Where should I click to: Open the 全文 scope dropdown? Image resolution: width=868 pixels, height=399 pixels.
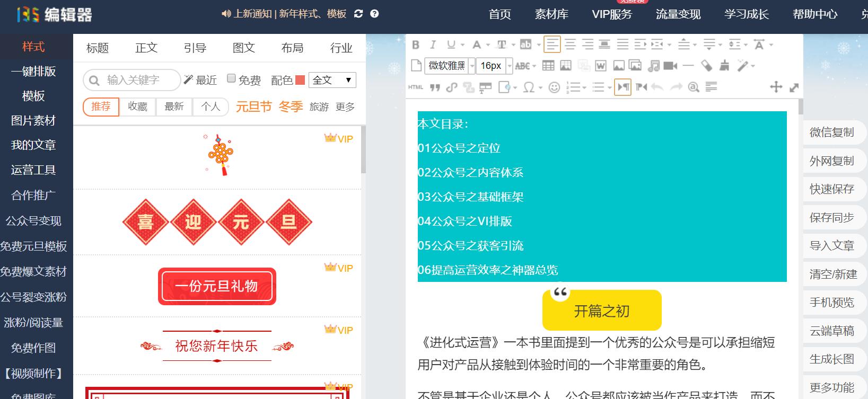332,80
